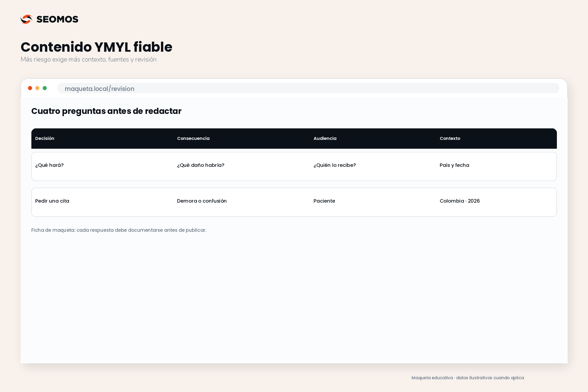Select the cell 'Paciente'

tap(324, 201)
